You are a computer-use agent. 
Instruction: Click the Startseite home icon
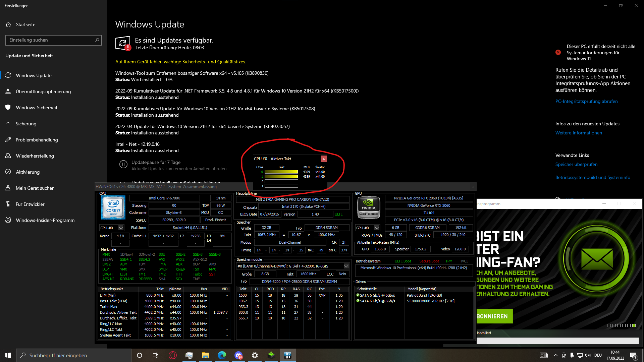(x=8, y=24)
